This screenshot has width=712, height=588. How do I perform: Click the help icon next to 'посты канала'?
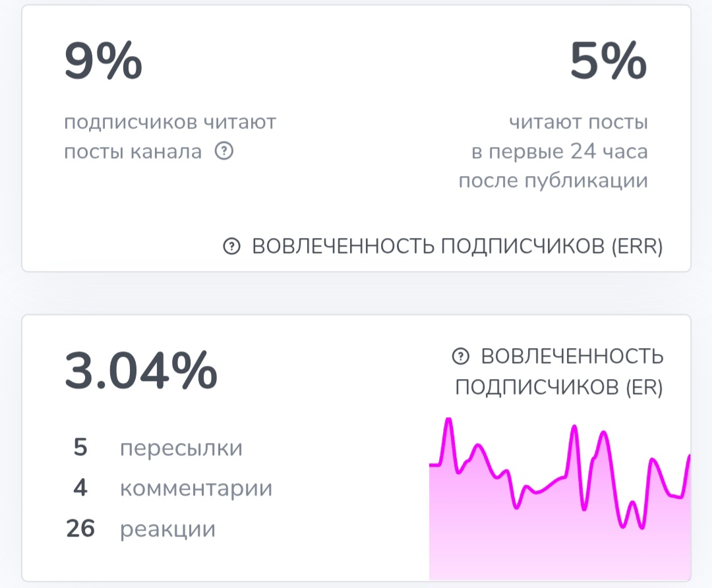pyautogui.click(x=225, y=151)
